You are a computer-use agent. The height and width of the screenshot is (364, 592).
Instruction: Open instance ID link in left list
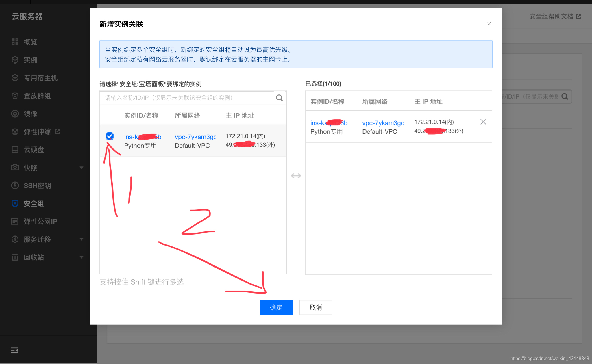pyautogui.click(x=143, y=137)
